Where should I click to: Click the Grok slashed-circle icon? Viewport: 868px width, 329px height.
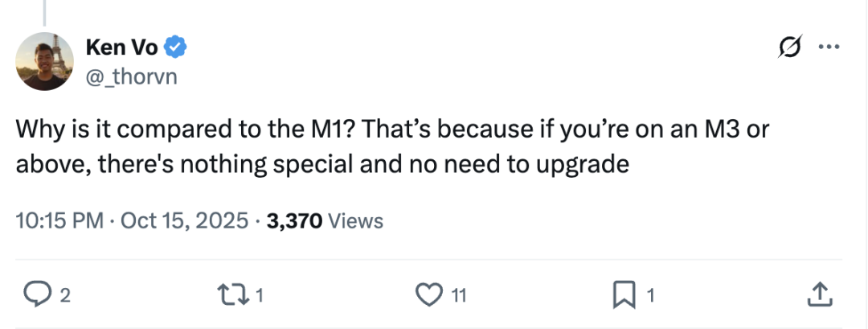[790, 47]
